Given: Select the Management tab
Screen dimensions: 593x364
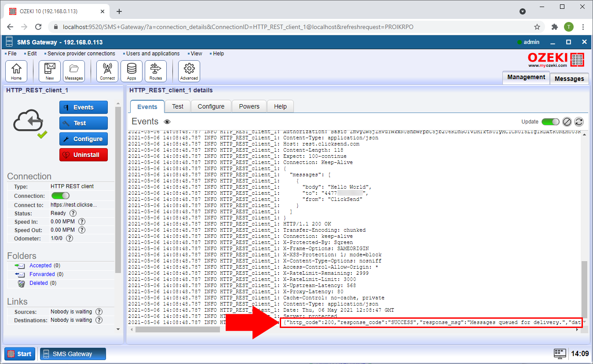Looking at the screenshot, I should pos(526,77).
